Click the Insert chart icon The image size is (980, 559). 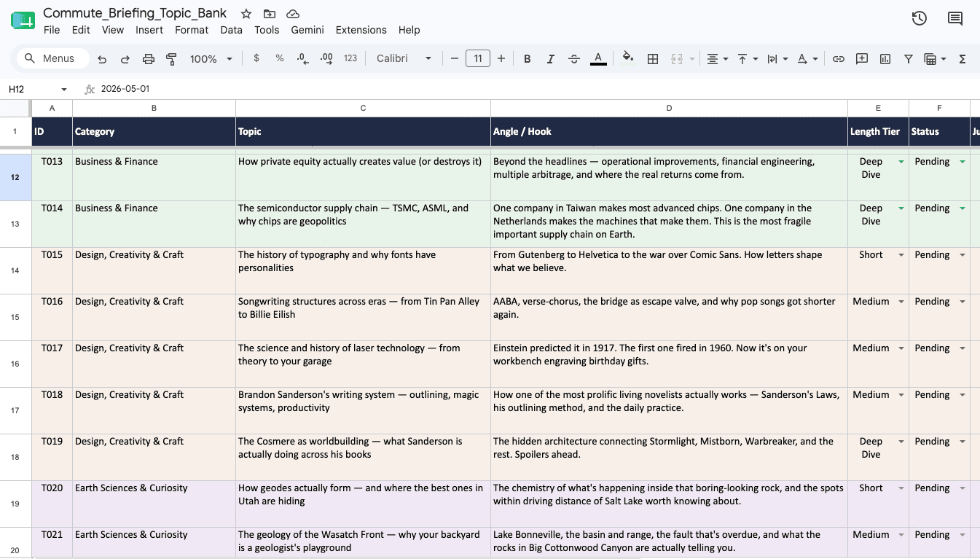click(885, 59)
